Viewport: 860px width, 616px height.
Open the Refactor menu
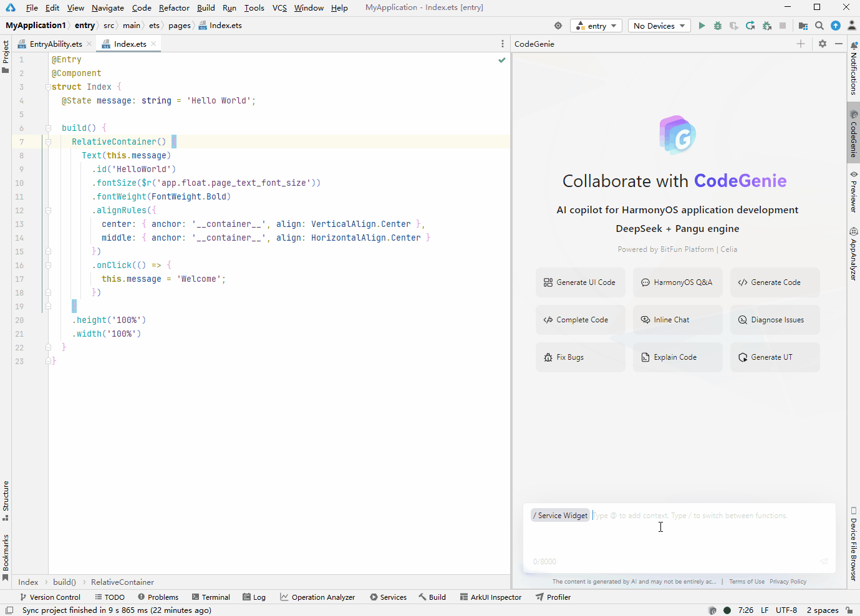(x=174, y=7)
